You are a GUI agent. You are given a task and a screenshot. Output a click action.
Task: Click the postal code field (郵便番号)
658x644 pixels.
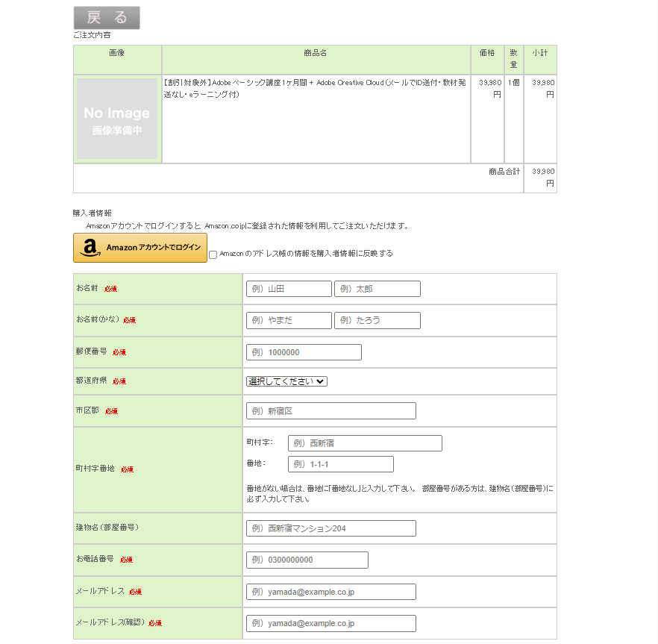pyautogui.click(x=304, y=352)
